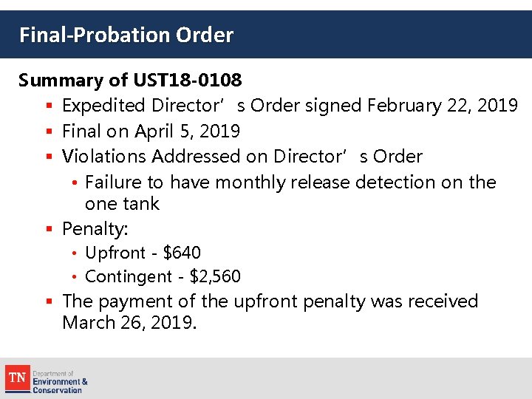Click the square bullet before the payment line

pos(49,302)
